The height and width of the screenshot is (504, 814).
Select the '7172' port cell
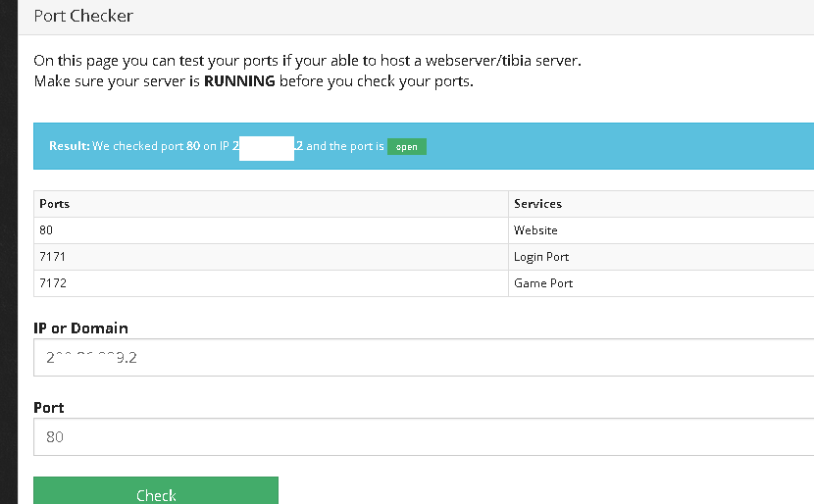(271, 283)
